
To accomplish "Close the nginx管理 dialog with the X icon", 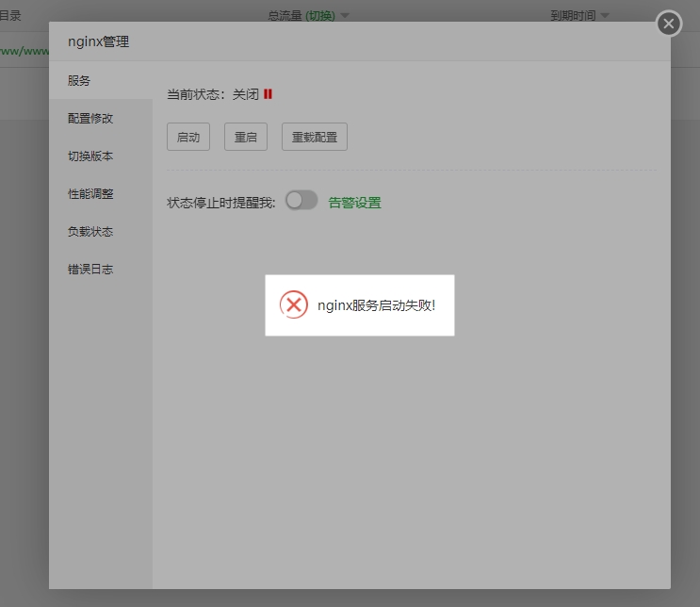I will [x=668, y=24].
